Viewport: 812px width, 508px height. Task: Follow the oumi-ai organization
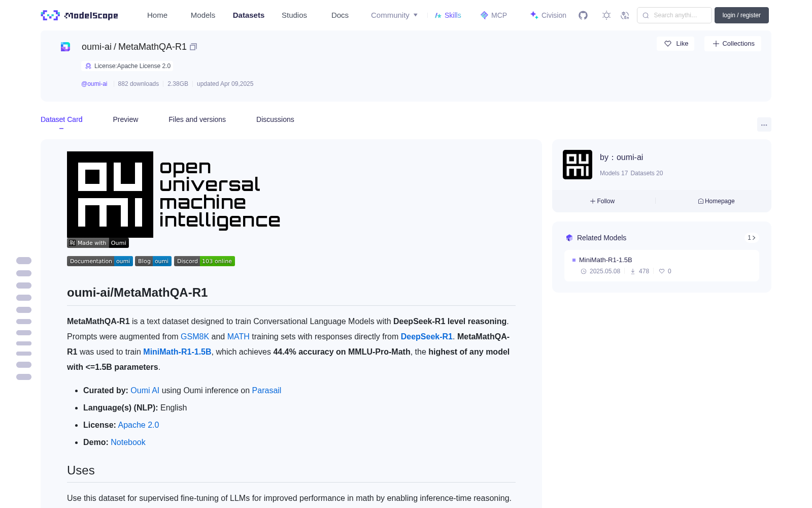tap(602, 201)
